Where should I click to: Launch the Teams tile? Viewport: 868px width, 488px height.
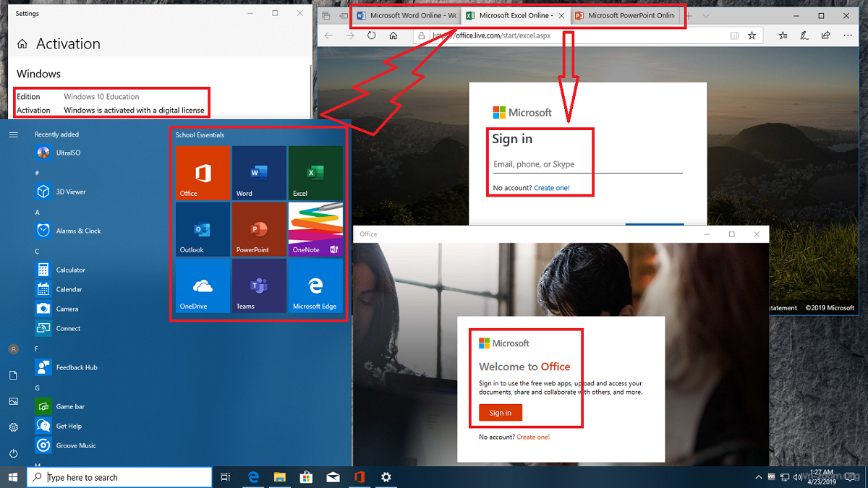[x=259, y=286]
